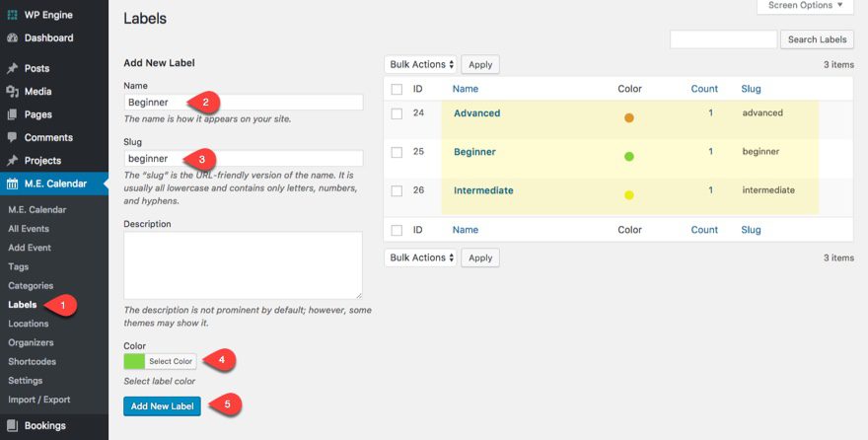868x440 pixels.
Task: Open the top Bulk Actions dropdown
Action: (x=421, y=64)
